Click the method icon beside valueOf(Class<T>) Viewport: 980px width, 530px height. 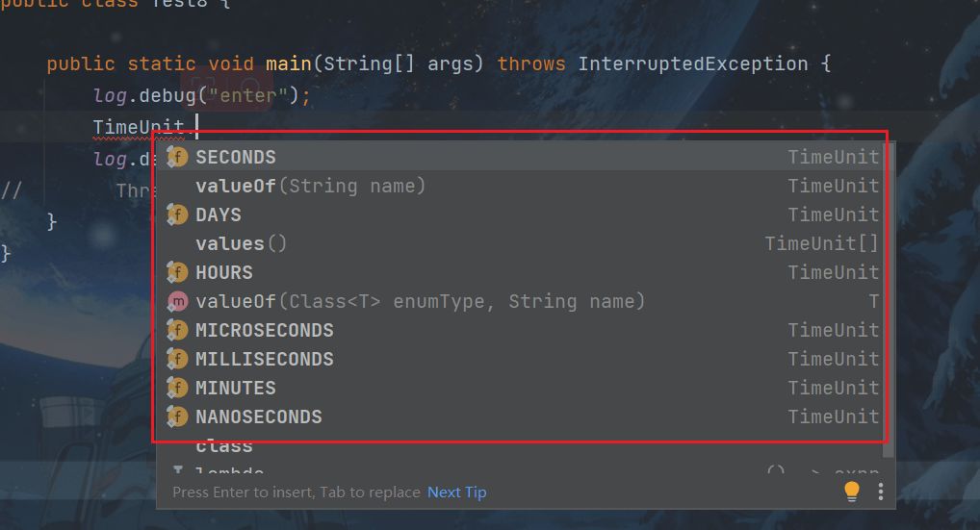pos(177,301)
